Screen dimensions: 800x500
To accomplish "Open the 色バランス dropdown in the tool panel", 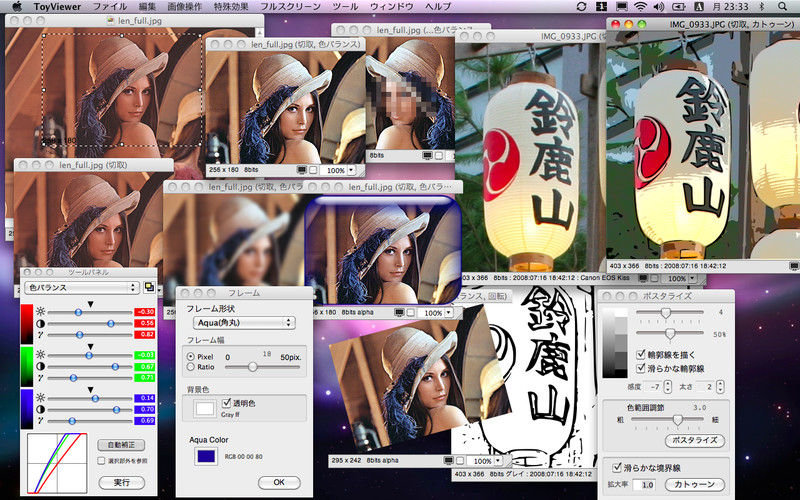I will (82, 288).
